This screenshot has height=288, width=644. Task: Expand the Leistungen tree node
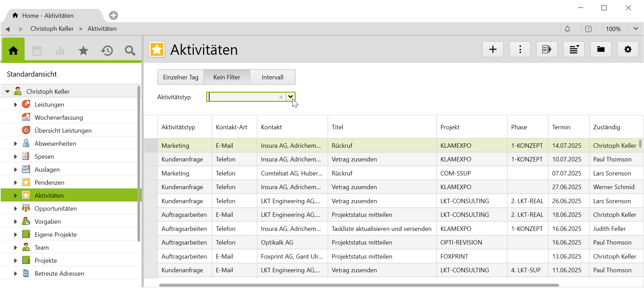tap(15, 105)
